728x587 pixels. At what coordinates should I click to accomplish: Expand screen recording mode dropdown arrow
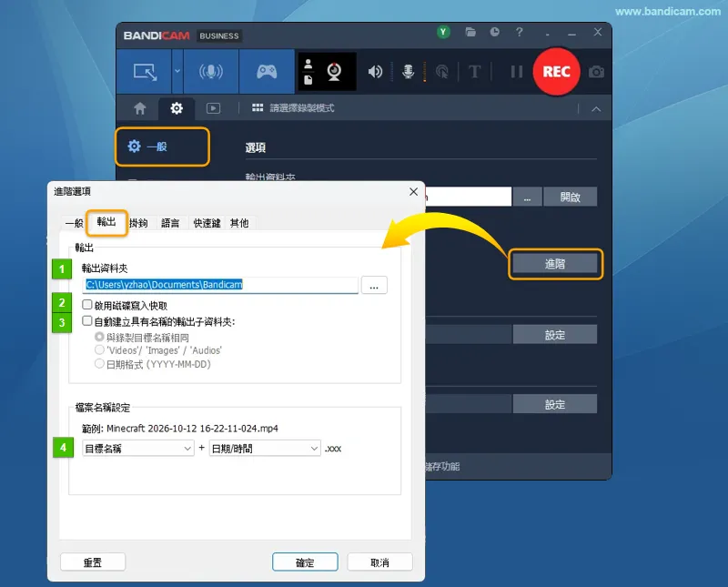177,72
